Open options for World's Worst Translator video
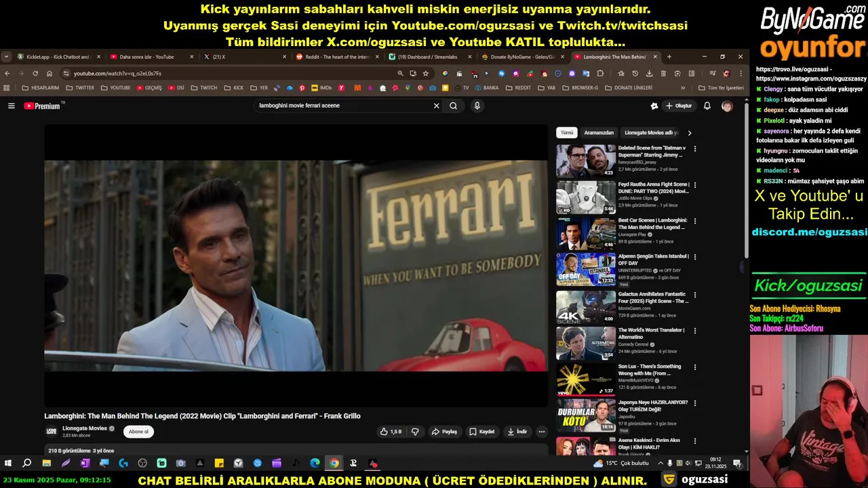 [x=694, y=331]
